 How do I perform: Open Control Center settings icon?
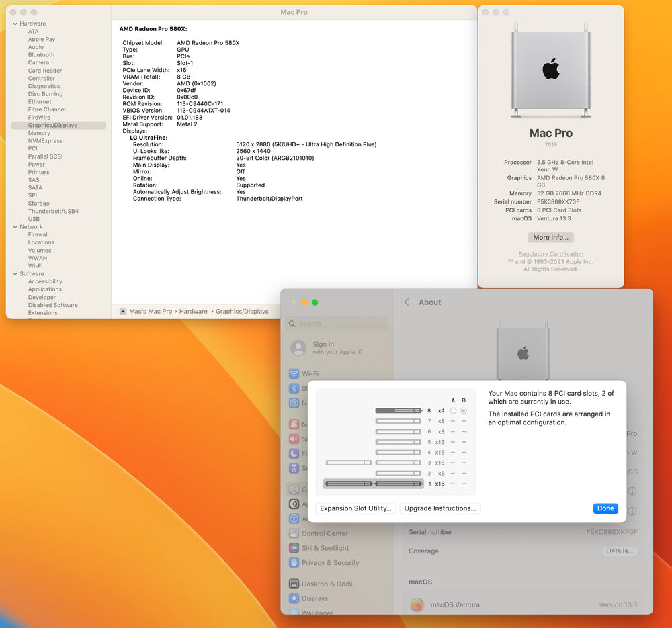click(x=294, y=533)
